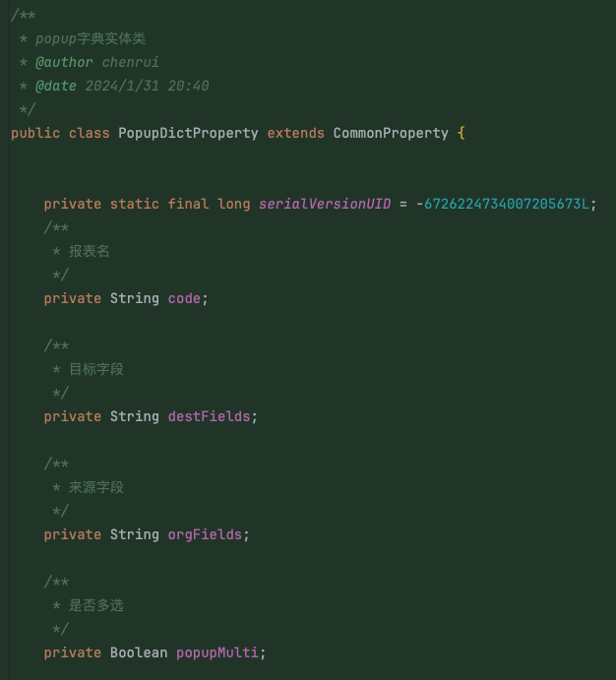Image resolution: width=616 pixels, height=680 pixels.
Task: Click the 来源字段 comment text
Action: pyautogui.click(x=96, y=487)
